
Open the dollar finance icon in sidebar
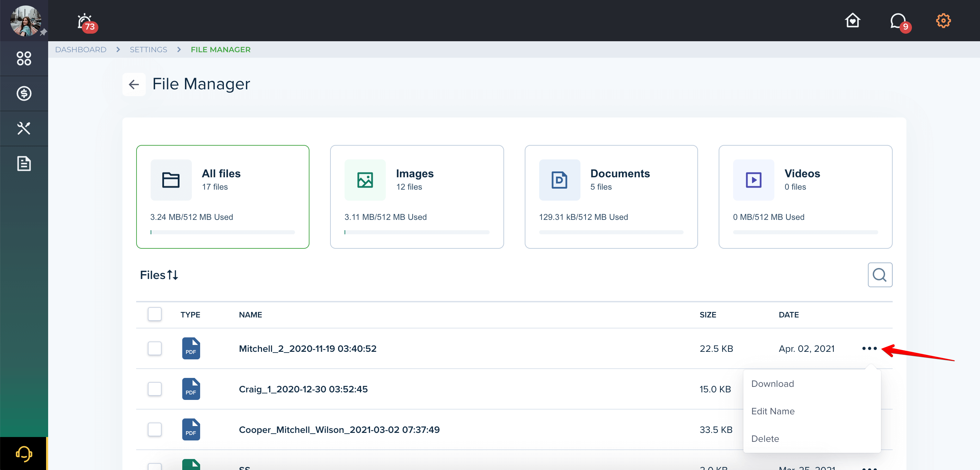point(24,93)
